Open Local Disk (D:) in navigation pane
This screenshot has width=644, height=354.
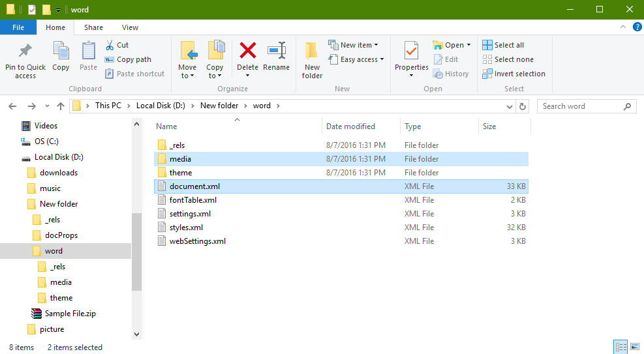point(52,157)
